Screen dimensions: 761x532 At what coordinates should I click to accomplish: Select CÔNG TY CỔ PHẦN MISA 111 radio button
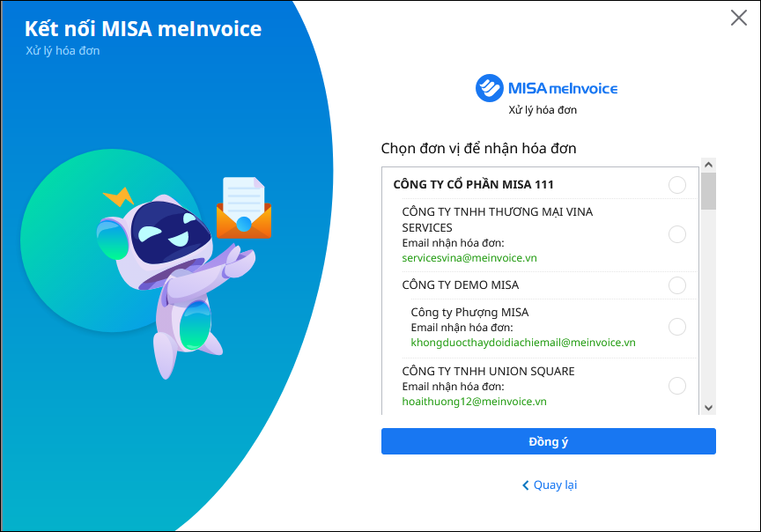click(x=677, y=185)
